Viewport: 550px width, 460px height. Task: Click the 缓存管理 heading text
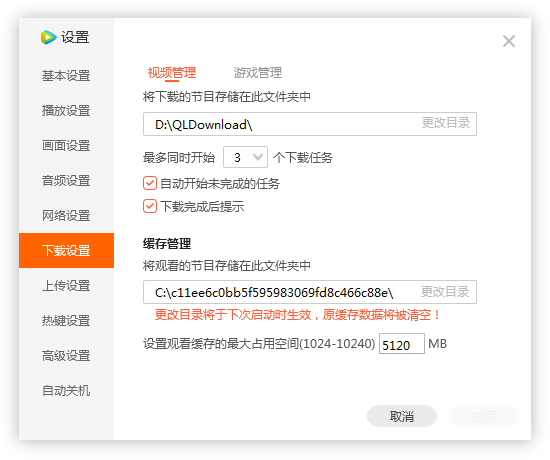167,244
